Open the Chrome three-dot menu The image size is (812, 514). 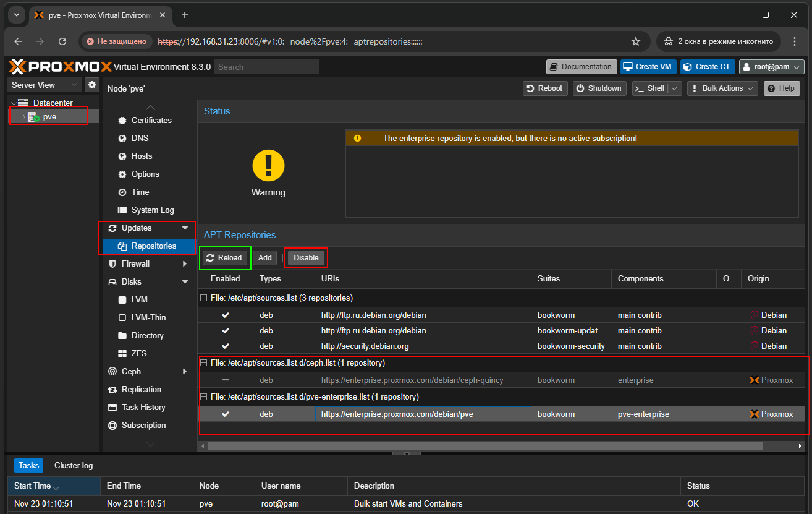click(x=794, y=41)
